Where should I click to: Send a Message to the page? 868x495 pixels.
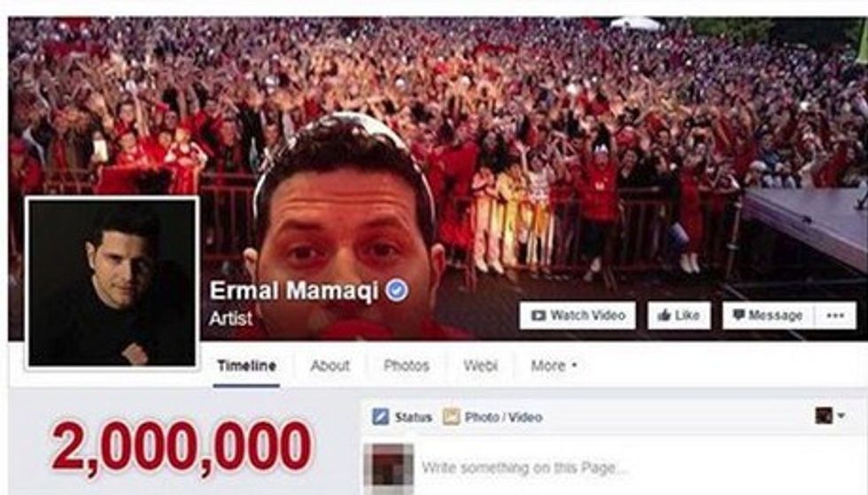point(769,315)
